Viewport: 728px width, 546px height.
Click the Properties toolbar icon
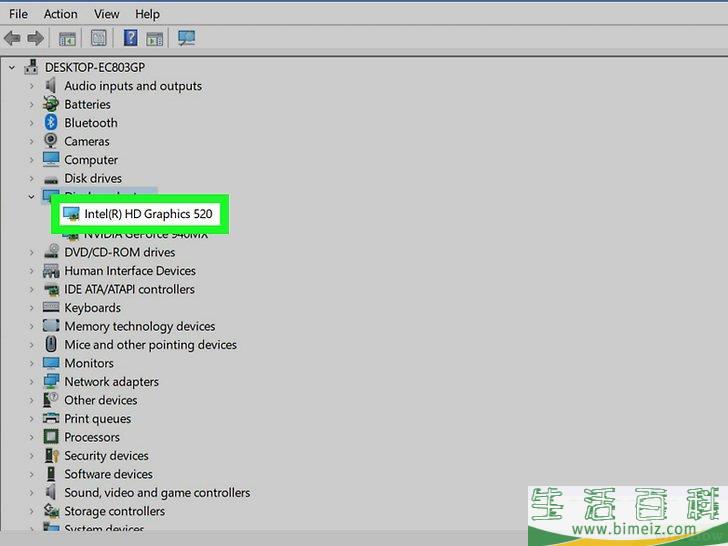(x=99, y=39)
